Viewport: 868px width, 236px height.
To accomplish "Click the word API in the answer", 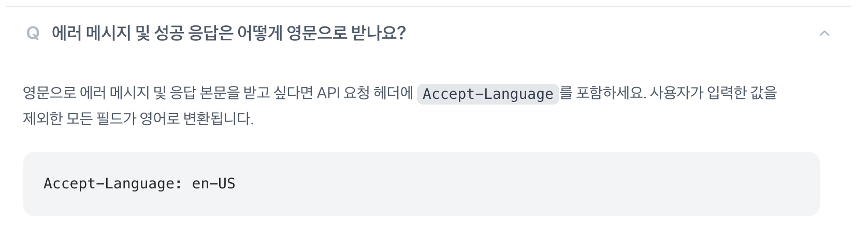I will [x=328, y=94].
